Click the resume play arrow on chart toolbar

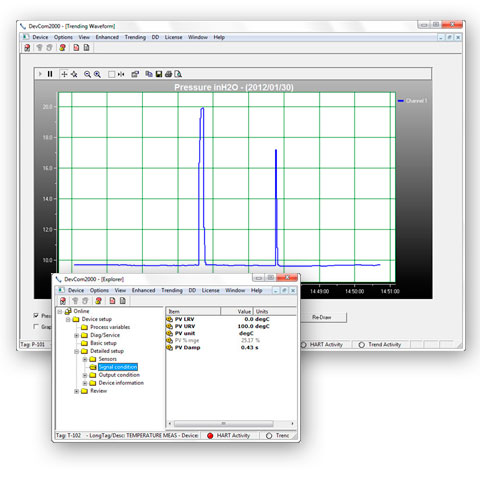[40, 74]
